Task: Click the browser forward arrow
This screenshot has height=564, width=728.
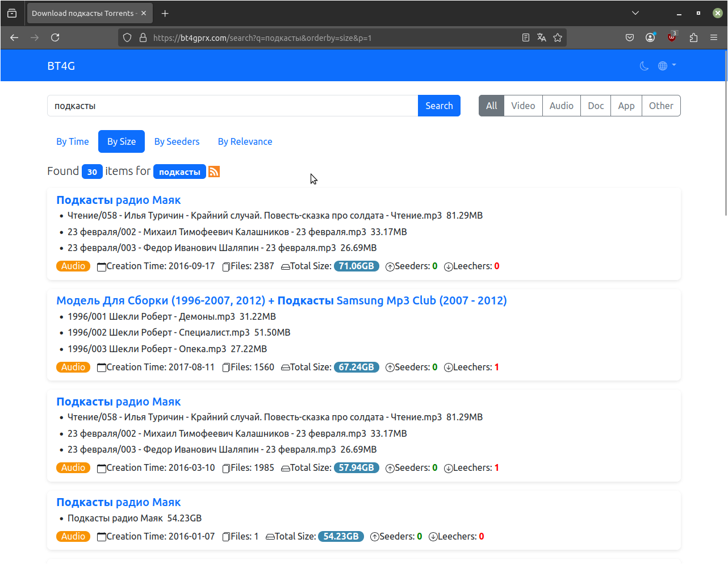Action: click(35, 37)
